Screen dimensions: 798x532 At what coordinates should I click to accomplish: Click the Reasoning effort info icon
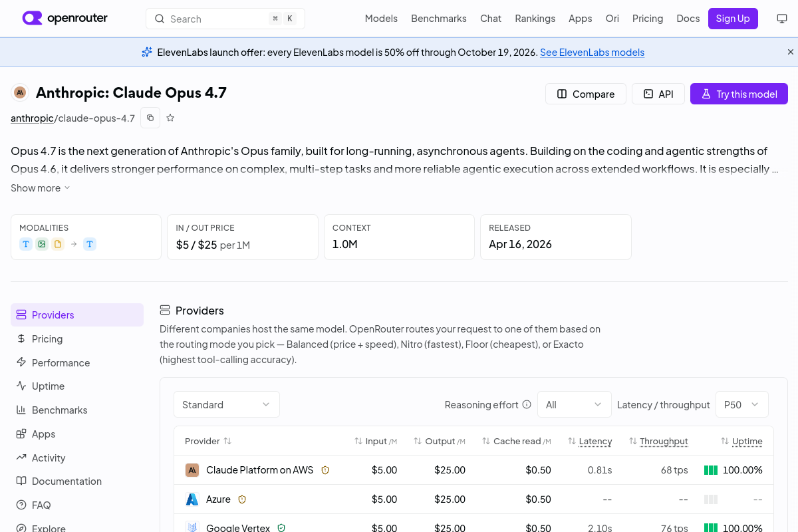(x=527, y=404)
